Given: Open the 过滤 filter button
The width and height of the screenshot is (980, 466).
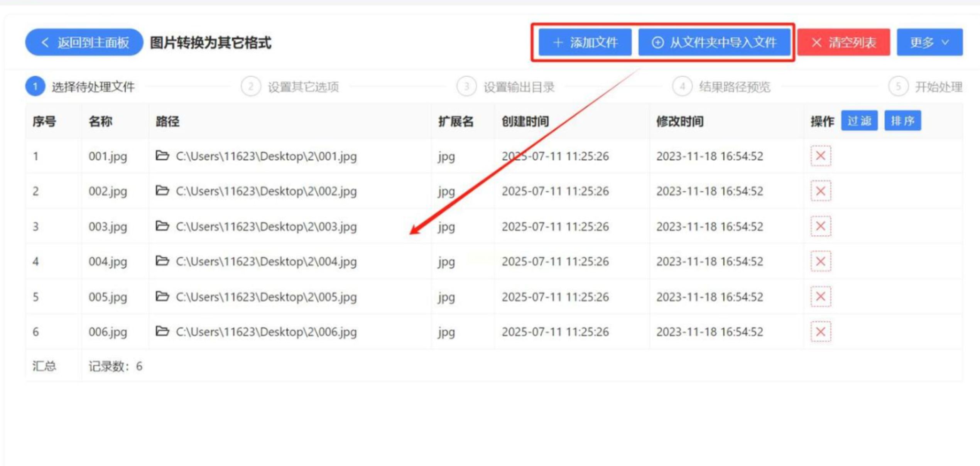Looking at the screenshot, I should (x=859, y=121).
